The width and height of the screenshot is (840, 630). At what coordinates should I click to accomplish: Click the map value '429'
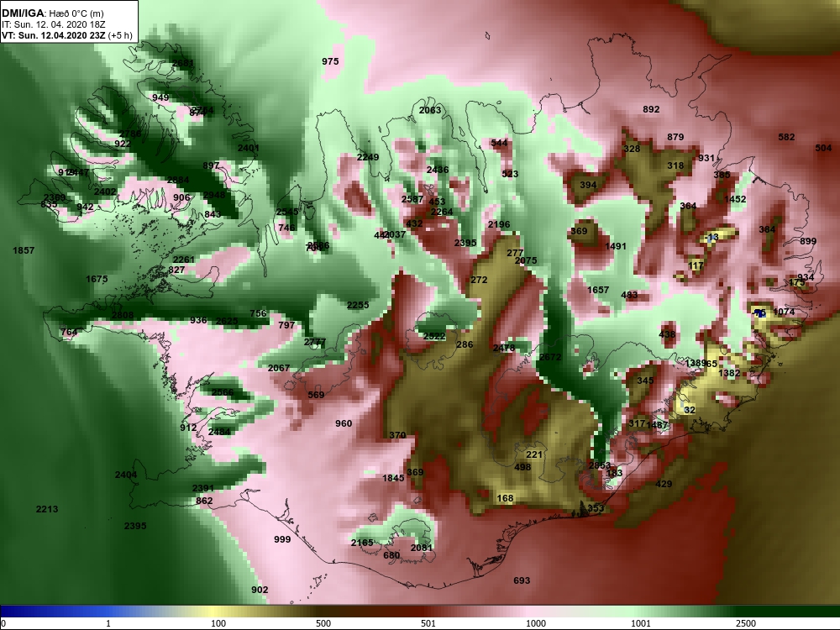[x=664, y=485]
